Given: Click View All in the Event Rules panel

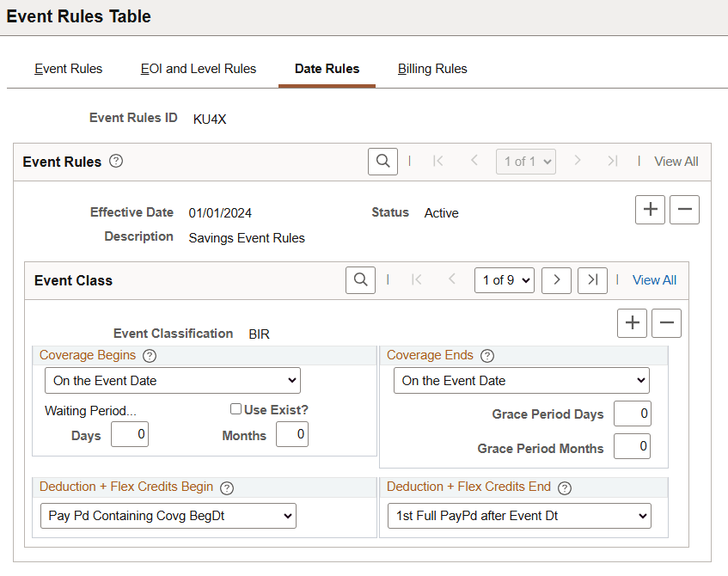Looking at the screenshot, I should 676,161.
